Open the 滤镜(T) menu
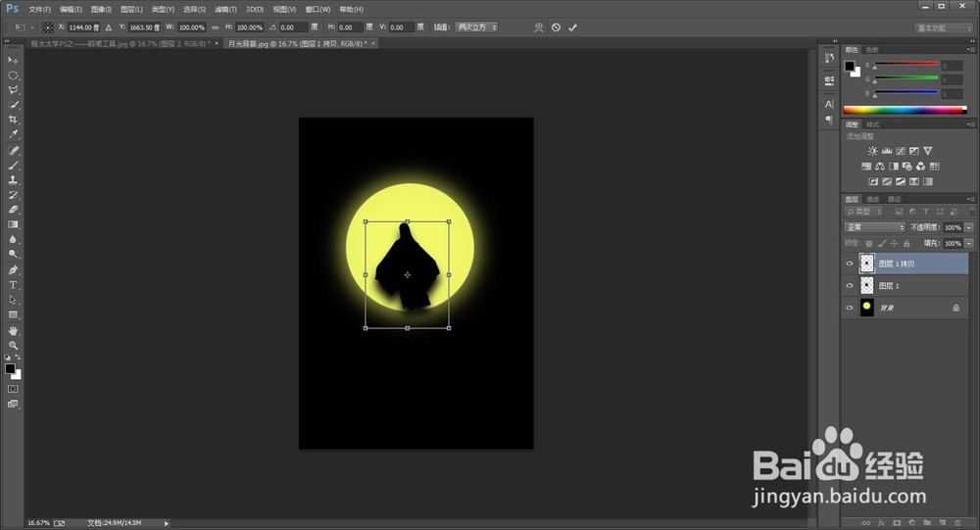Viewport: 980px width, 530px height. pos(225,10)
